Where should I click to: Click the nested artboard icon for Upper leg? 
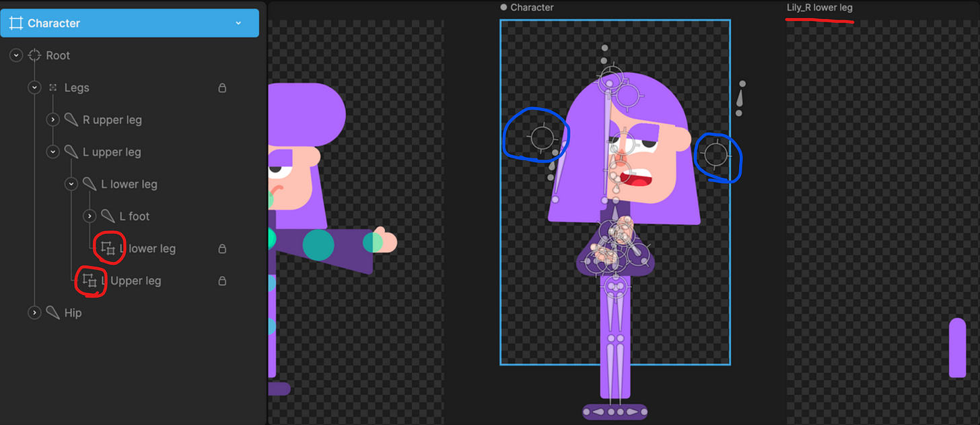[x=90, y=281]
